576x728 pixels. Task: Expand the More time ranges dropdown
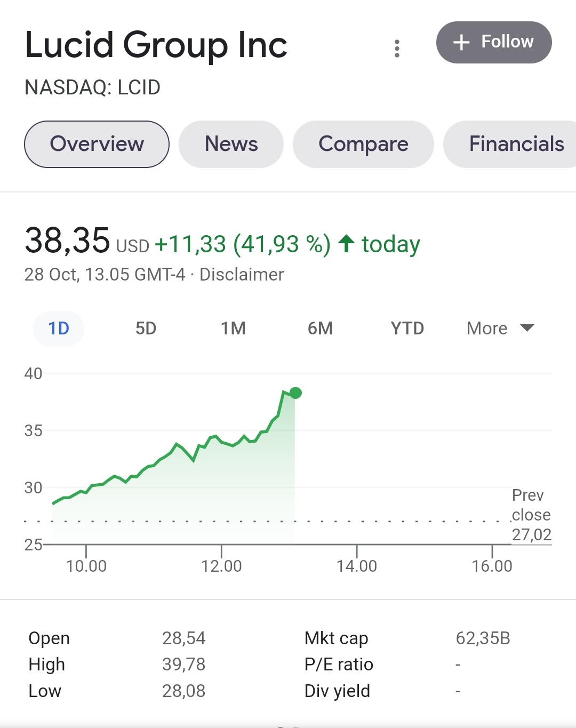pyautogui.click(x=487, y=329)
